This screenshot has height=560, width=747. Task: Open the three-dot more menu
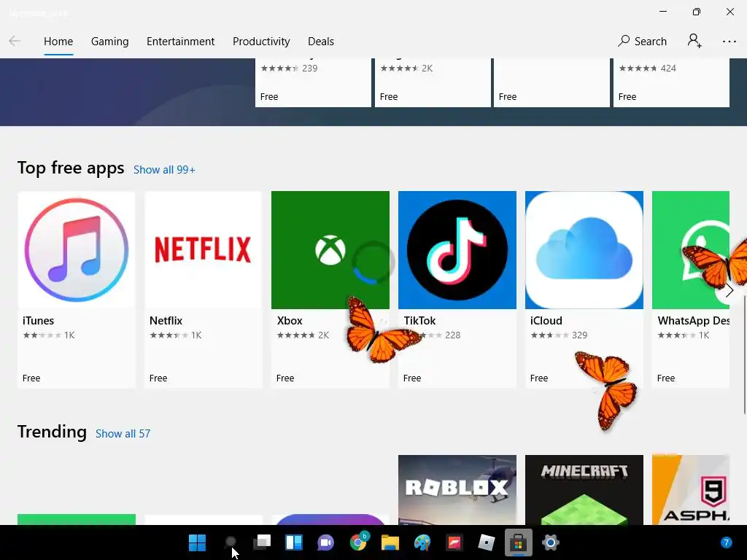pos(729,42)
